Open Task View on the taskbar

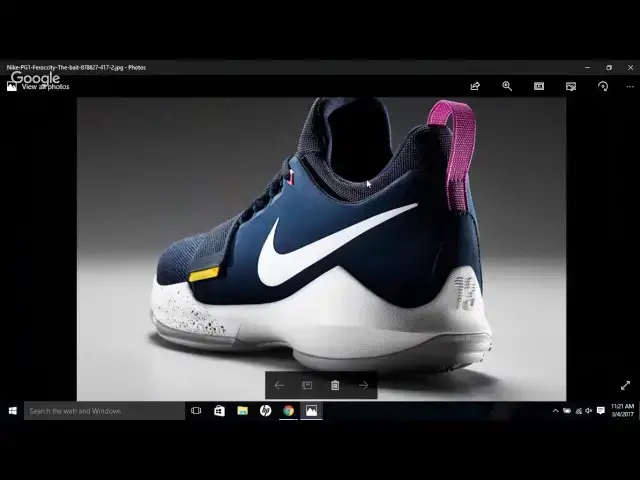[196, 411]
